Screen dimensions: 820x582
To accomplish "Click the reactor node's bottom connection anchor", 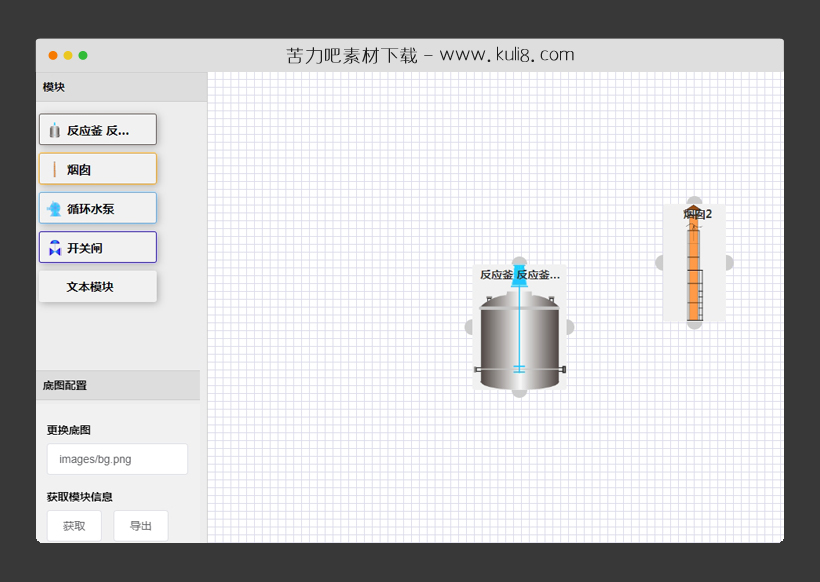I will (519, 393).
